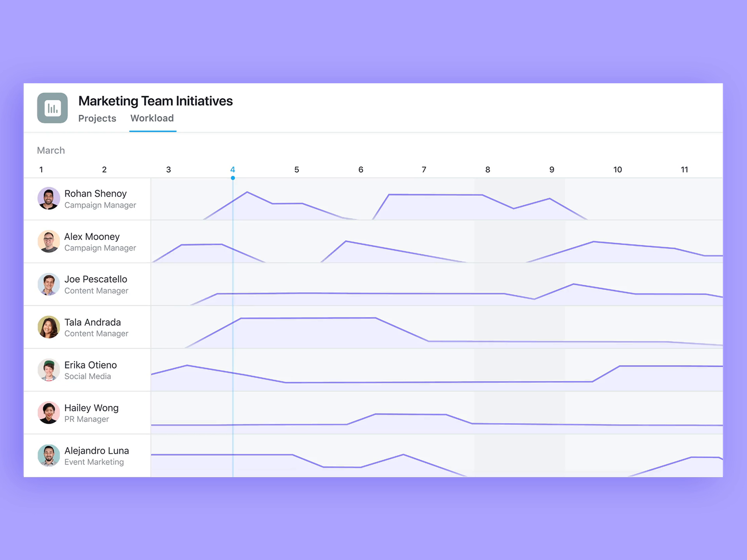747x560 pixels.
Task: Select Joe Pescatello's avatar
Action: point(49,285)
